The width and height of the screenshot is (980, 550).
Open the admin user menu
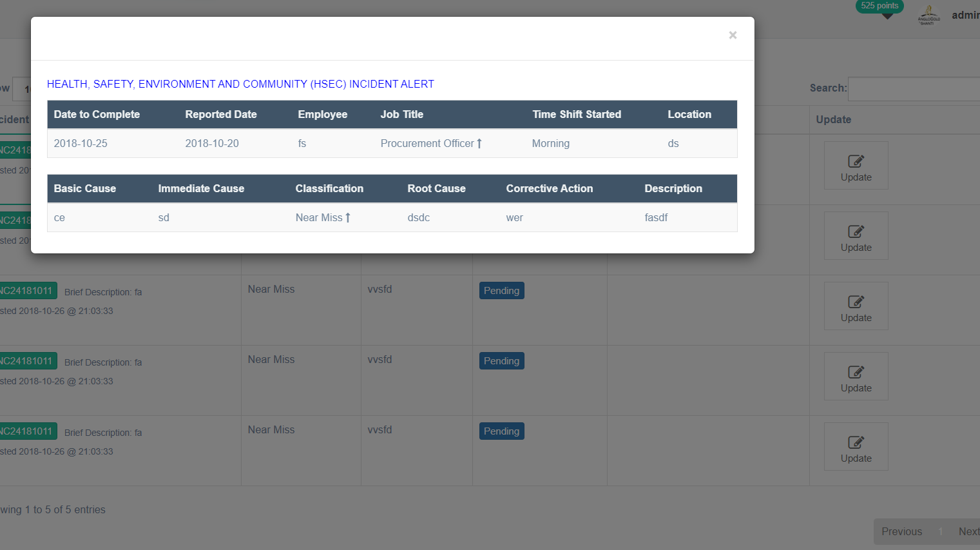pyautogui.click(x=965, y=15)
